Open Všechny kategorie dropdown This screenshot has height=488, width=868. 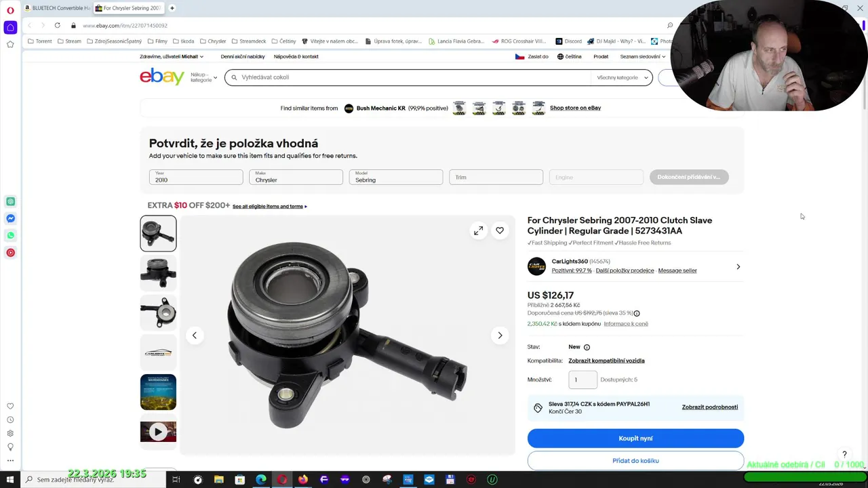pyautogui.click(x=623, y=77)
